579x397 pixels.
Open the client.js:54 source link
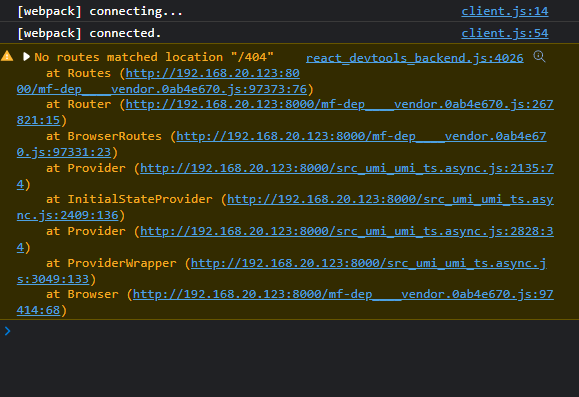pos(504,33)
